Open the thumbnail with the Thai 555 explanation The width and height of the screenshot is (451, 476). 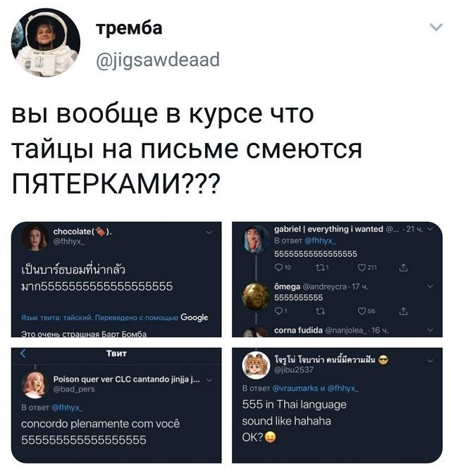pos(337,406)
